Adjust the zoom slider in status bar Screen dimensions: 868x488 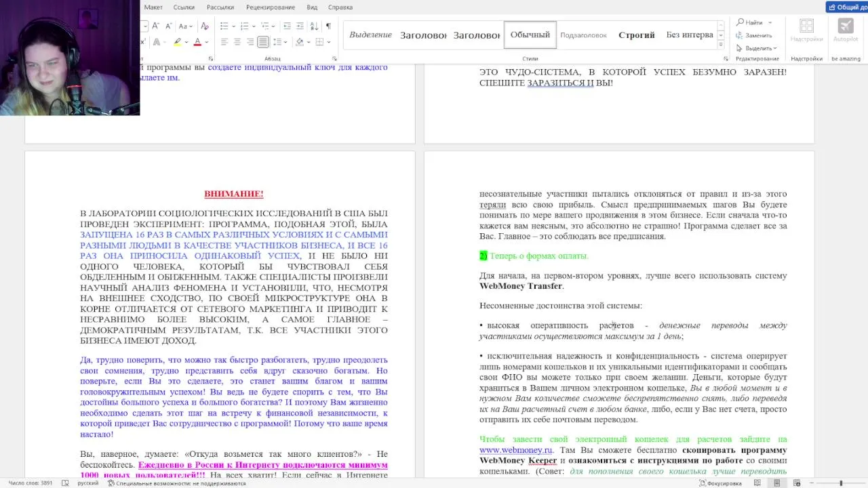pyautogui.click(x=841, y=483)
